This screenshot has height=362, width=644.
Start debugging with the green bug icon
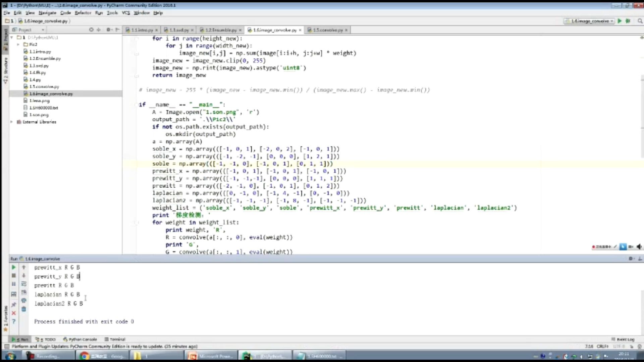point(628,21)
